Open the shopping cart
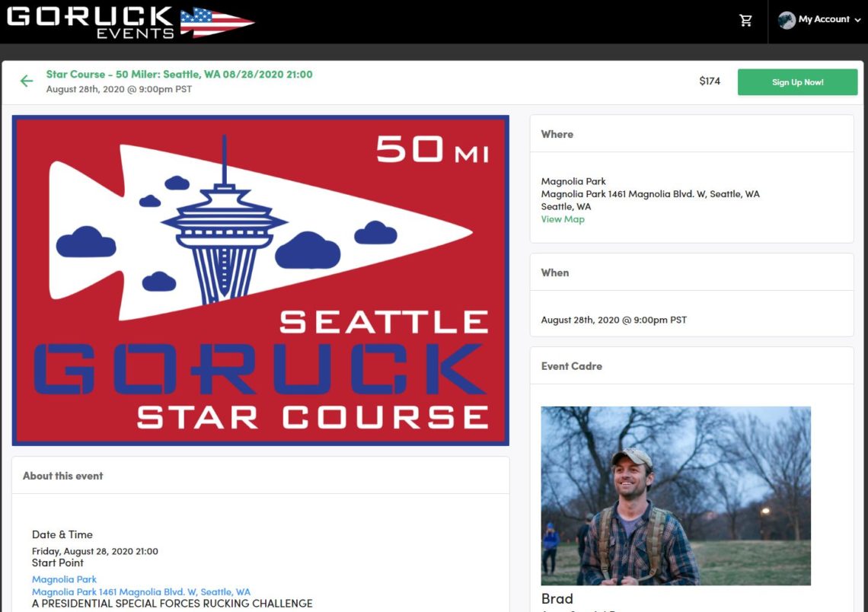Screen dimensions: 868x612 [745, 21]
